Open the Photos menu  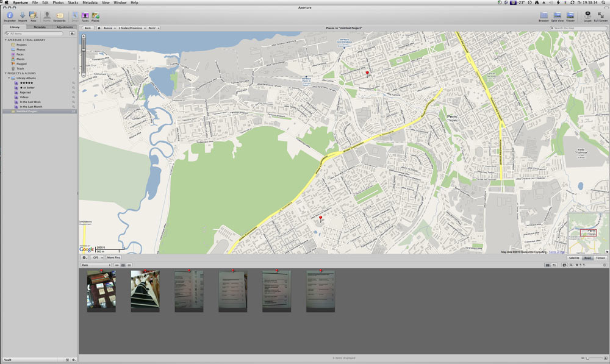(58, 2)
